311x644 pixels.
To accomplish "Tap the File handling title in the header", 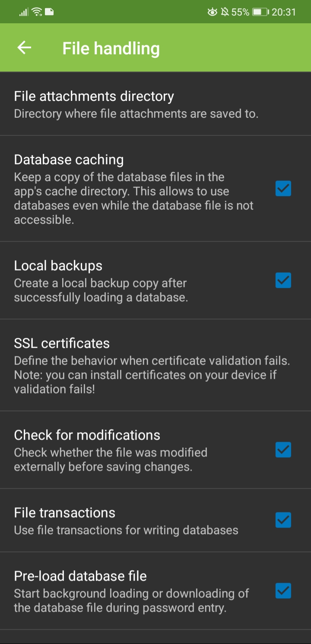I will click(x=111, y=47).
